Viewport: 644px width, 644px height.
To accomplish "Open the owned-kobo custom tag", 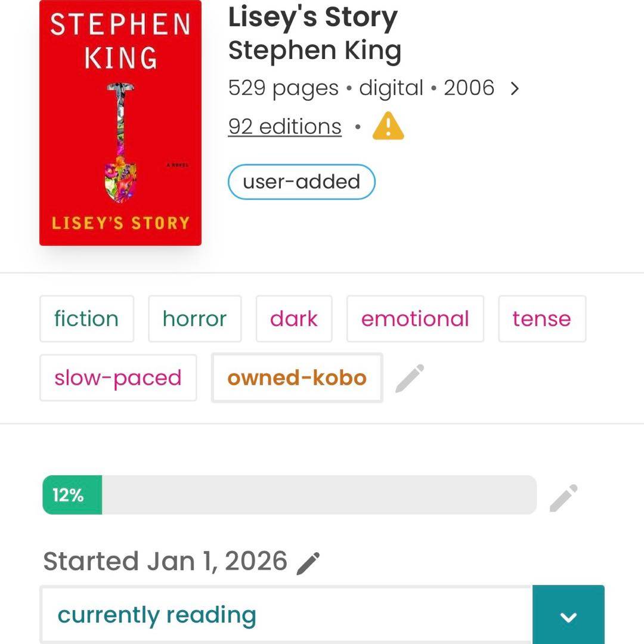I will coord(297,377).
